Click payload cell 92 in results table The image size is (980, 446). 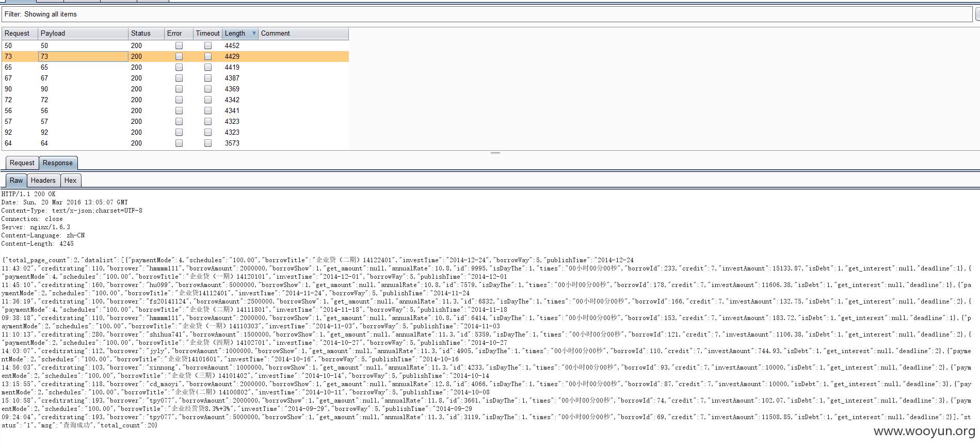click(83, 132)
